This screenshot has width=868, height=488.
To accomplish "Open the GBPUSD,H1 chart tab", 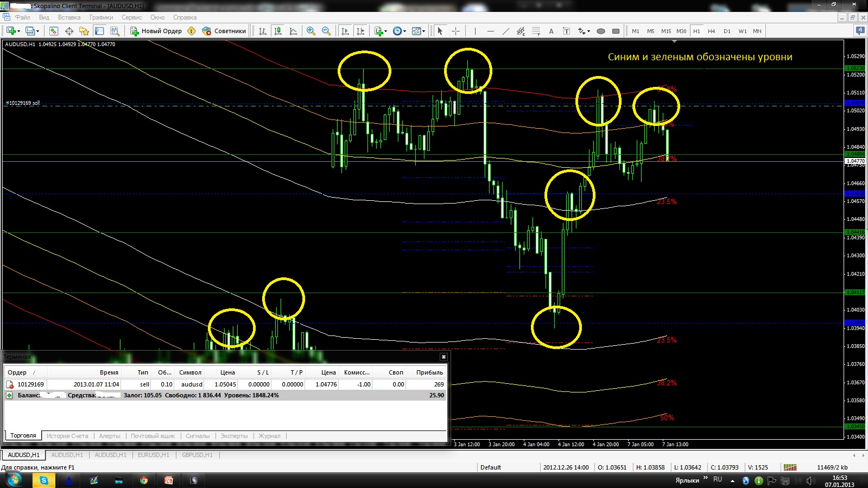I will click(x=198, y=455).
